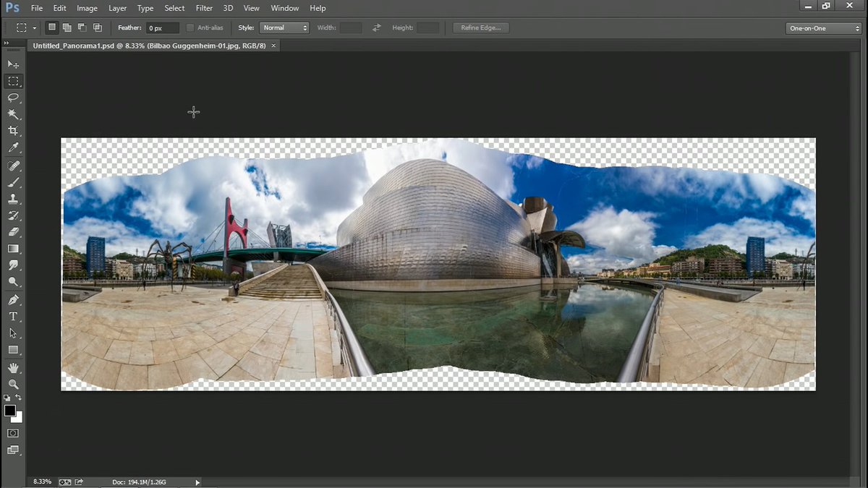Choose Add to Selection mode
The height and width of the screenshot is (488, 868).
[67, 27]
